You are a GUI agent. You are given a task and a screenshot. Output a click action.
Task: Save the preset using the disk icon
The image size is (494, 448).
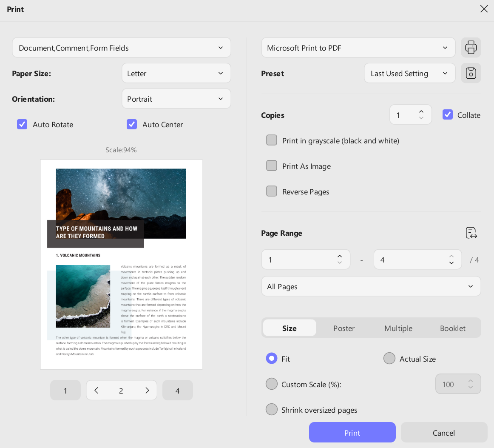click(471, 73)
